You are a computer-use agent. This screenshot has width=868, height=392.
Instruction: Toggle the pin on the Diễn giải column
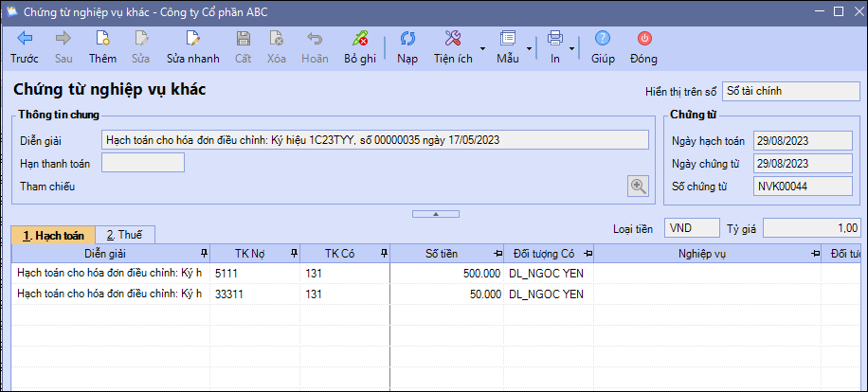click(x=204, y=253)
